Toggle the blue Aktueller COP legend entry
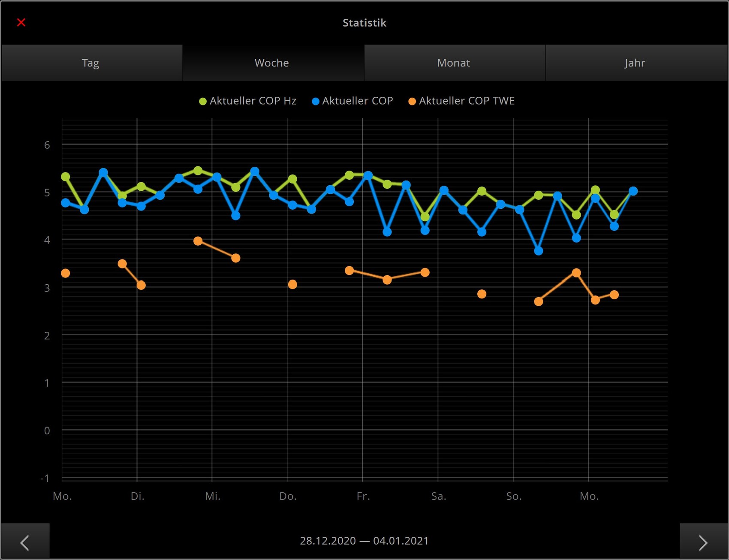 (357, 101)
